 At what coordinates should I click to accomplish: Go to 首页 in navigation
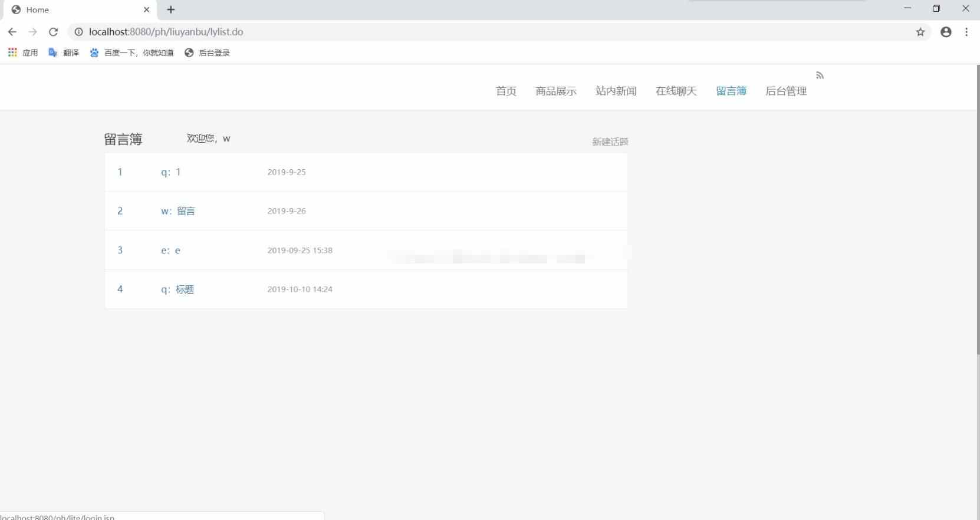point(506,91)
